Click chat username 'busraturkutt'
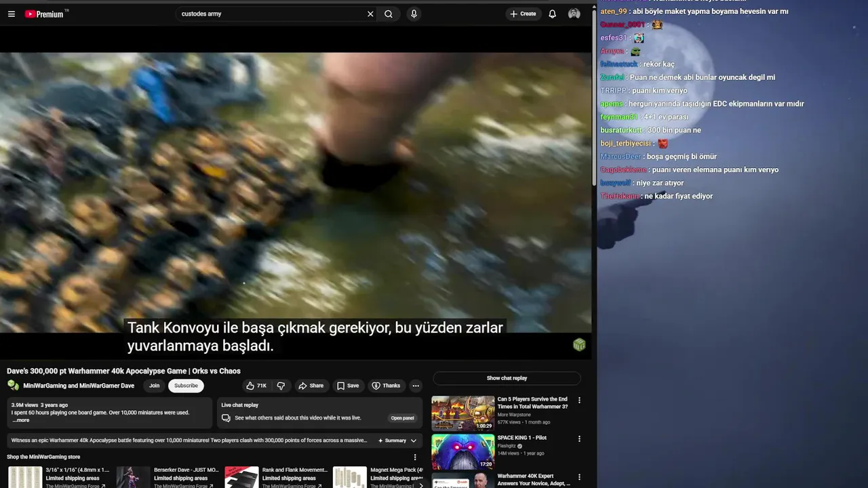The width and height of the screenshot is (868, 488). coord(621,130)
